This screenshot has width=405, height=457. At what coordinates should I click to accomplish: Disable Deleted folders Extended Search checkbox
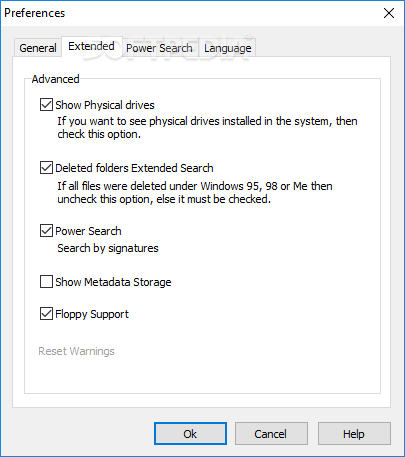pos(46,168)
